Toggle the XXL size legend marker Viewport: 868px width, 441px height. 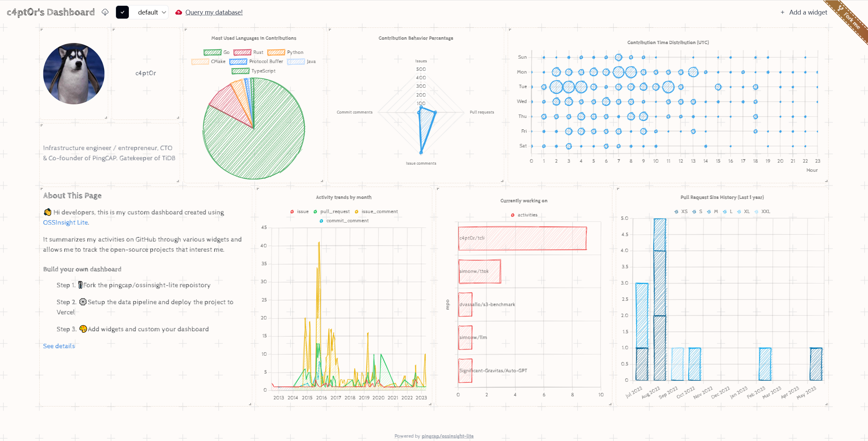tap(756, 211)
